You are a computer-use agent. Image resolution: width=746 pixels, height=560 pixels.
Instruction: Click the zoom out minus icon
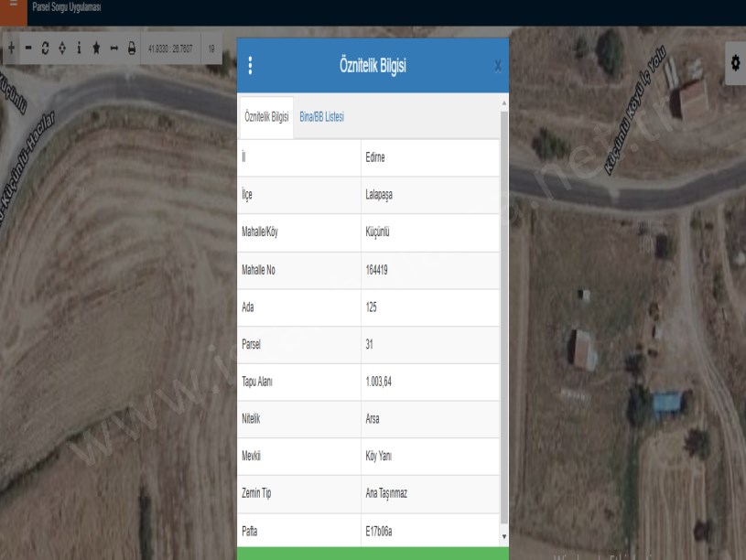pyautogui.click(x=27, y=48)
